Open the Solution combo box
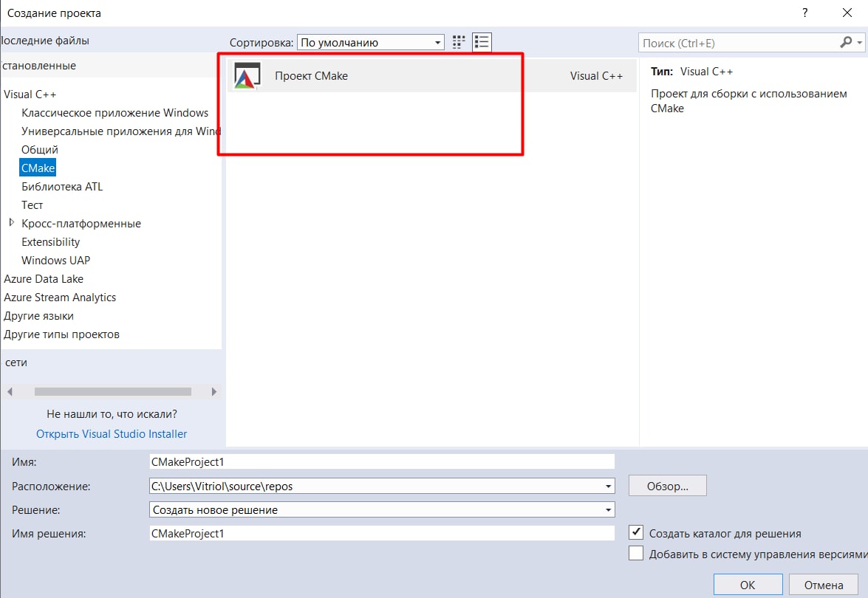Screen dimensions: 868x598 pyautogui.click(x=382, y=509)
